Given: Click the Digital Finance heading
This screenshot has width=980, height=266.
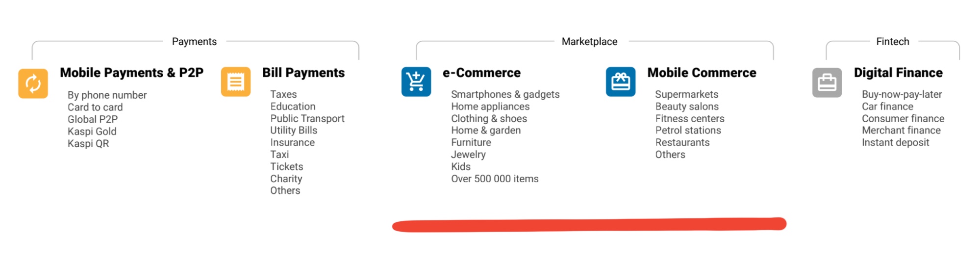Looking at the screenshot, I should tap(898, 73).
